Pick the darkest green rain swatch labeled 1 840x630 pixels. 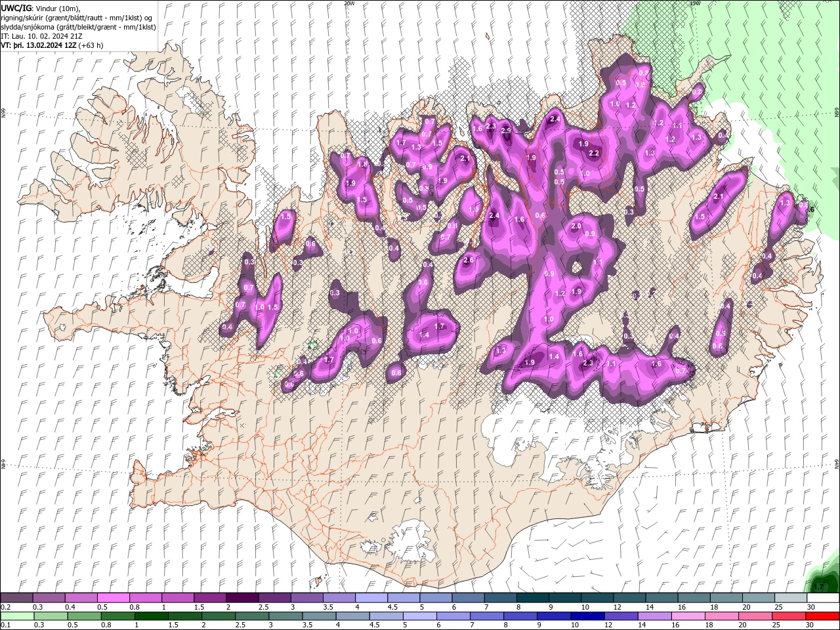tap(152, 616)
